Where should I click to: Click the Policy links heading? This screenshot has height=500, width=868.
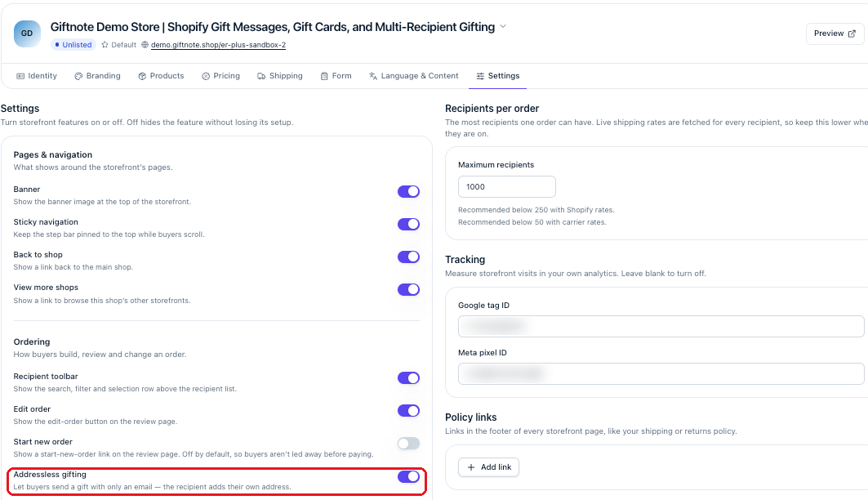[470, 417]
